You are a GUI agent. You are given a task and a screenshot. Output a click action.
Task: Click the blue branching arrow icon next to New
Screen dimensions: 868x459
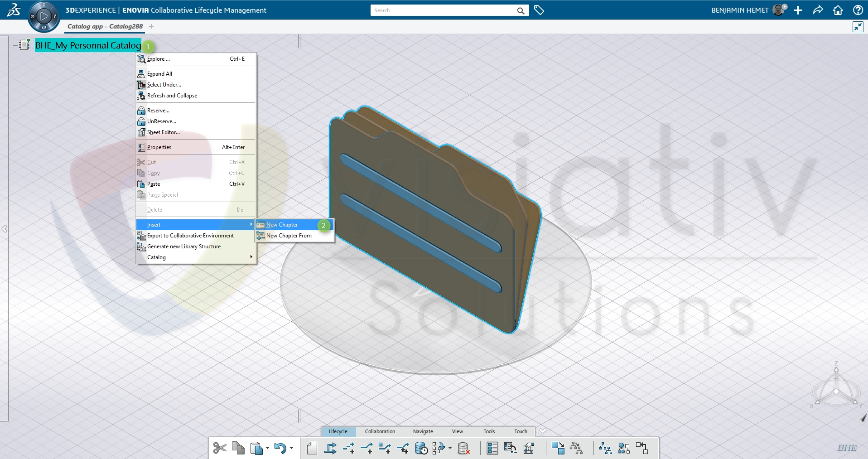coord(331,448)
